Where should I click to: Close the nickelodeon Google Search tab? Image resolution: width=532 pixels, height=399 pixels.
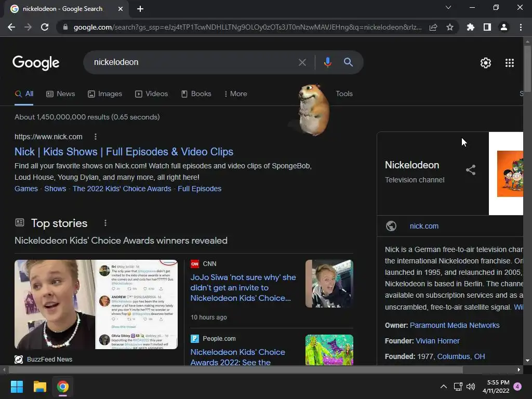pos(121,9)
